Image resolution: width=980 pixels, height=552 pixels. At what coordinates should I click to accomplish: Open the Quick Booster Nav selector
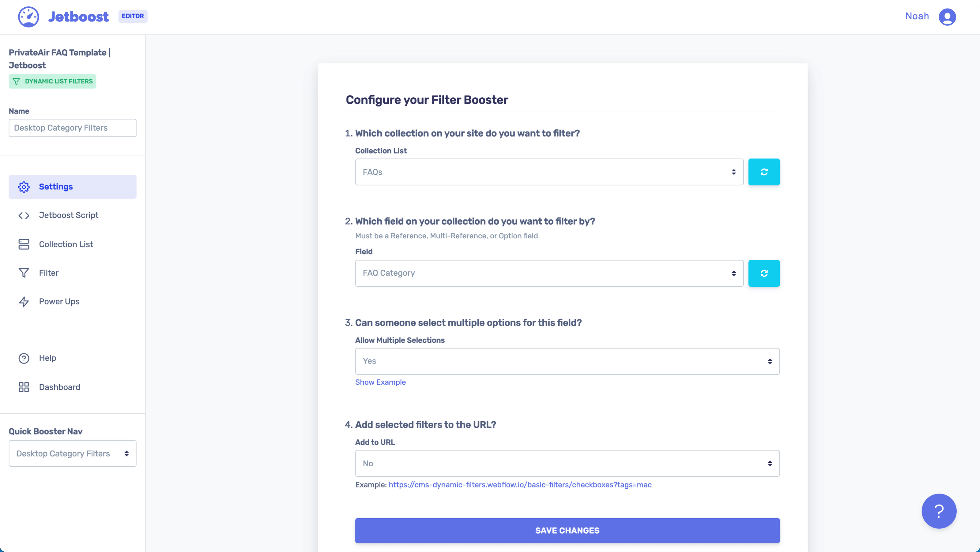(x=72, y=453)
